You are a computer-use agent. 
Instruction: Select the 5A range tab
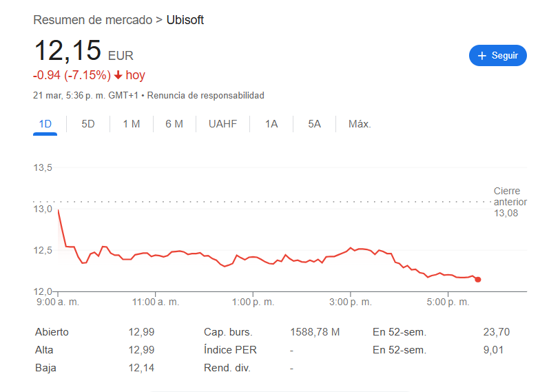(314, 124)
